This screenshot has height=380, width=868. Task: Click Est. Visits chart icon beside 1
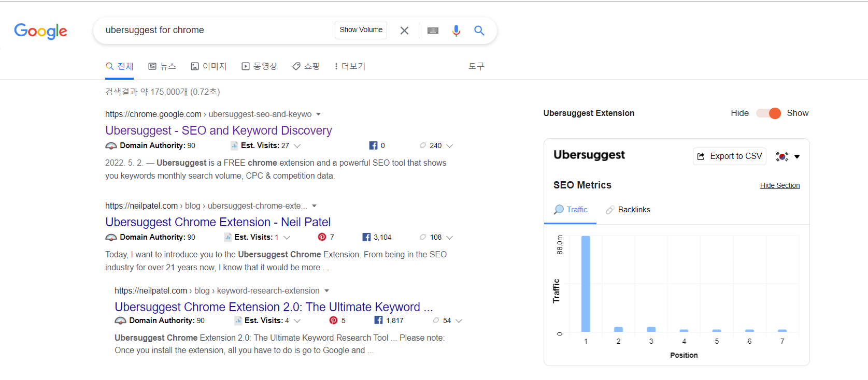pos(227,237)
